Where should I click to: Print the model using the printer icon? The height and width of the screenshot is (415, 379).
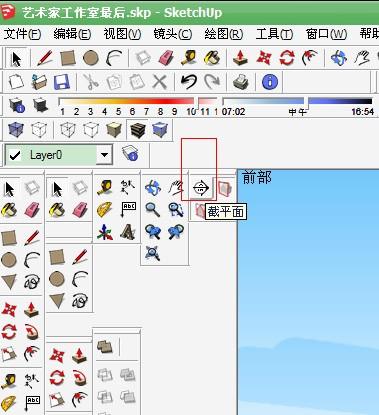[x=241, y=82]
